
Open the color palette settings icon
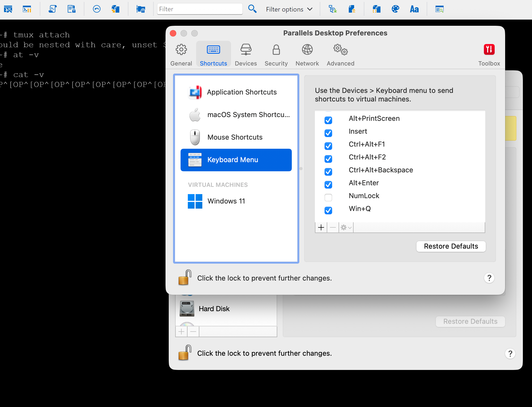coord(396,9)
